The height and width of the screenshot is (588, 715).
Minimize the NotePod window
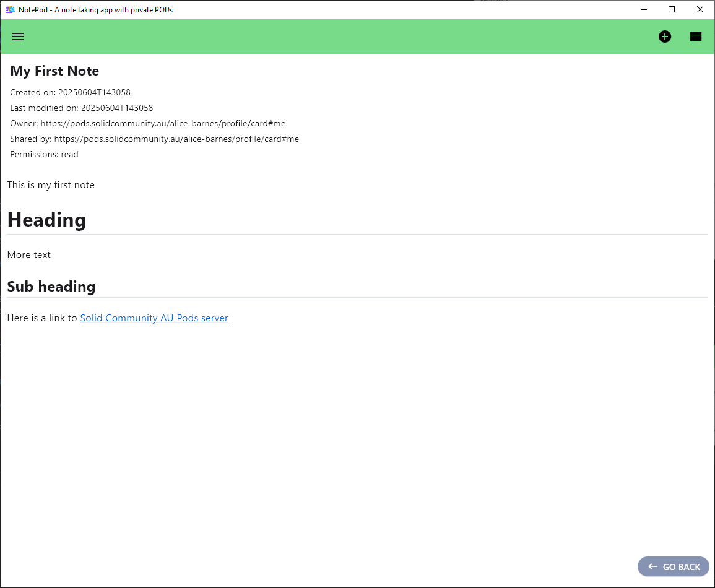tap(644, 9)
